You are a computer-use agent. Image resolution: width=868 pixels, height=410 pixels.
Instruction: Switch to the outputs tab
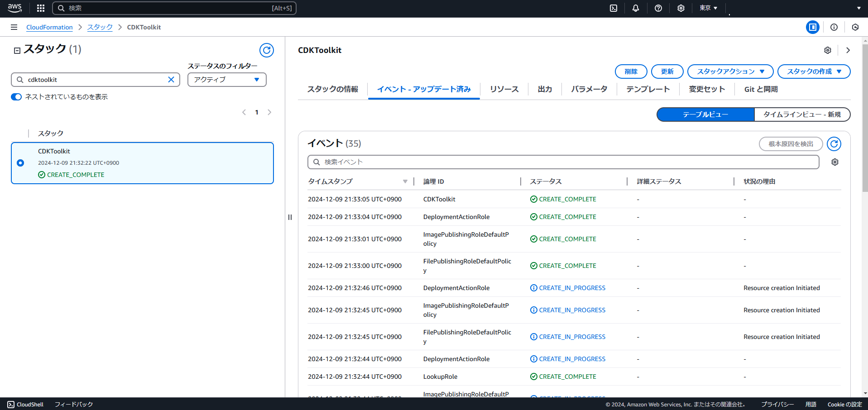[545, 89]
